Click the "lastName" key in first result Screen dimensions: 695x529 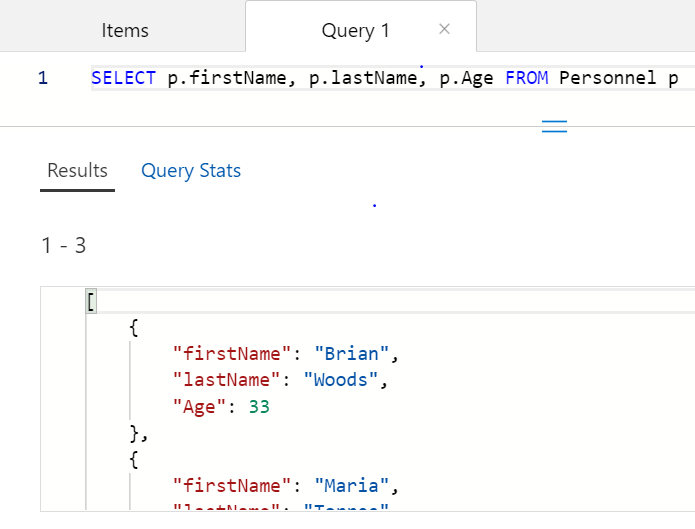[222, 380]
